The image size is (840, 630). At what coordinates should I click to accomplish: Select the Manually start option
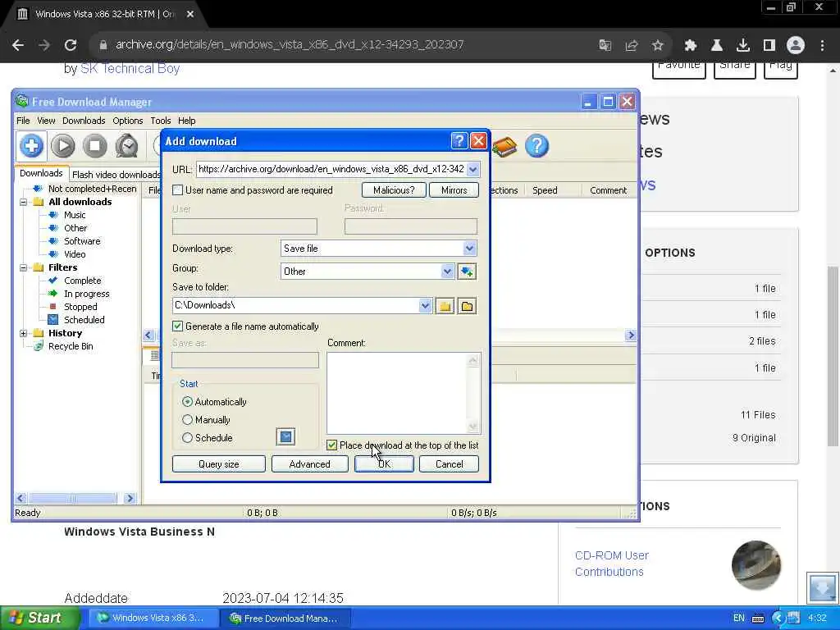[187, 420]
